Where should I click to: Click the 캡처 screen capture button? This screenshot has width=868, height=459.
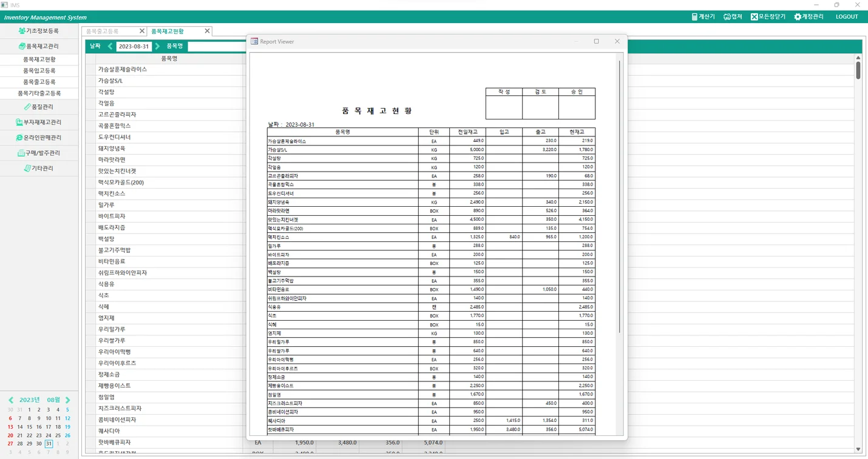(x=733, y=17)
